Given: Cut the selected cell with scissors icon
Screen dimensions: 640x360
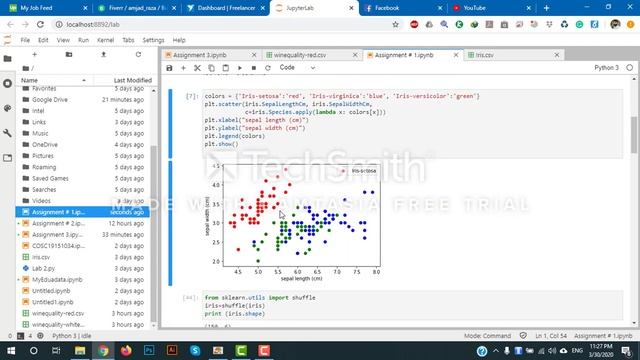Looking at the screenshot, I should [x=197, y=68].
